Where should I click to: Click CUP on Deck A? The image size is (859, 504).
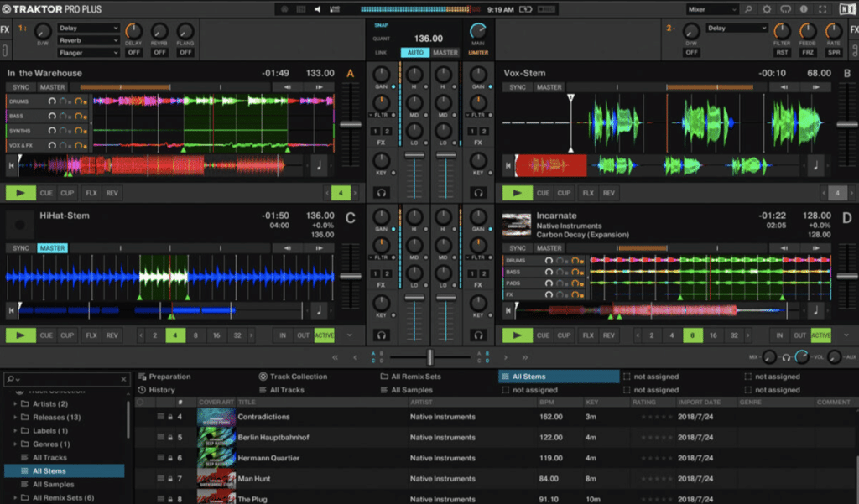pyautogui.click(x=67, y=193)
